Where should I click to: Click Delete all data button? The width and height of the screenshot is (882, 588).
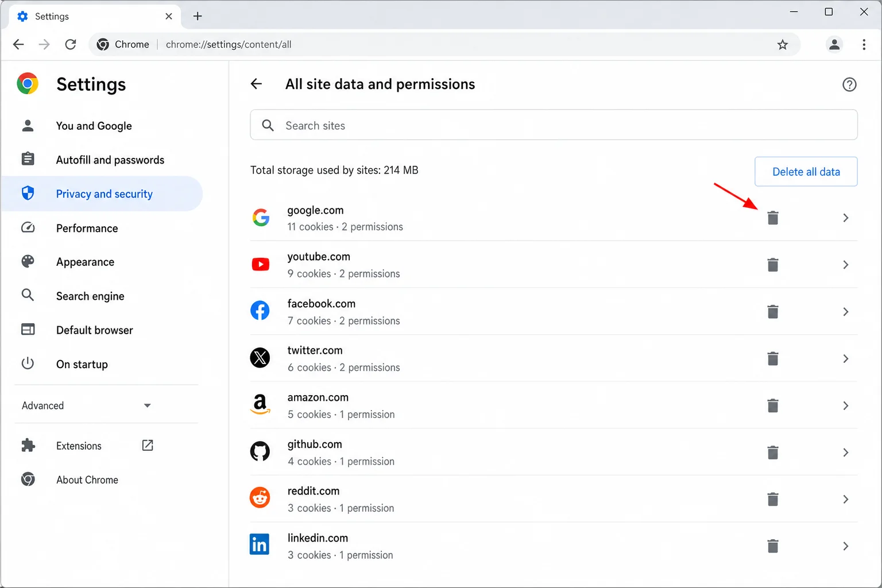coord(806,172)
